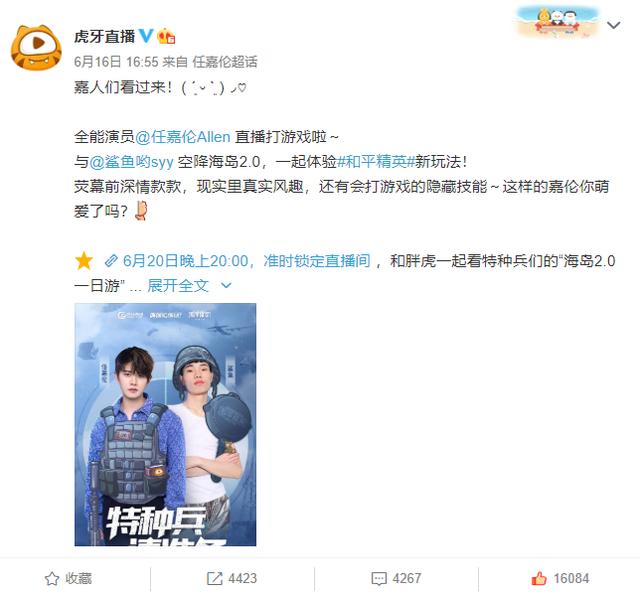The height and width of the screenshot is (596, 640).
Task: Click the membership crown badge icon
Action: pyautogui.click(x=166, y=36)
